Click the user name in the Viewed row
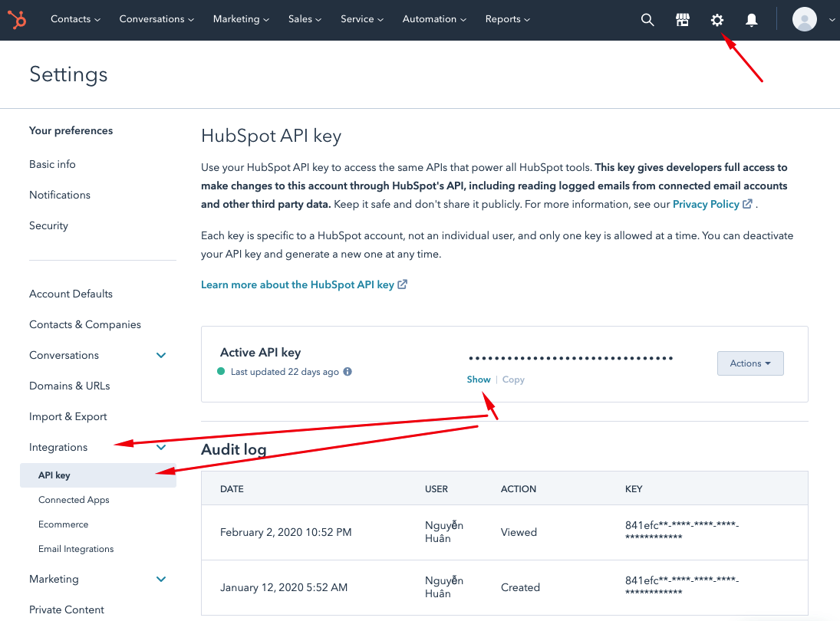 pyautogui.click(x=444, y=531)
